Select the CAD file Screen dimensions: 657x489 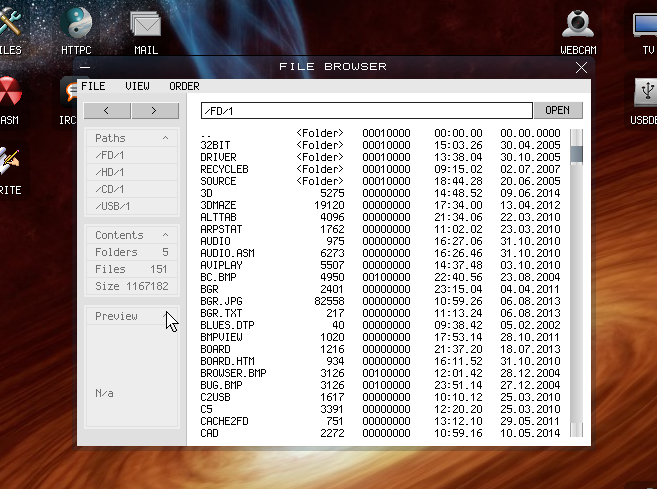(380, 433)
